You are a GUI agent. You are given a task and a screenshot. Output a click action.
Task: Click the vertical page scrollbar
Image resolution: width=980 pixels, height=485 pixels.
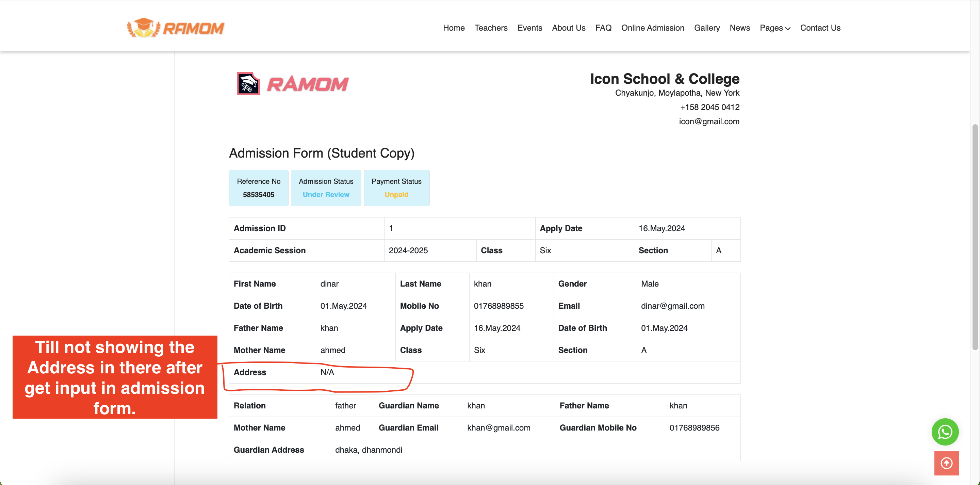pyautogui.click(x=975, y=237)
